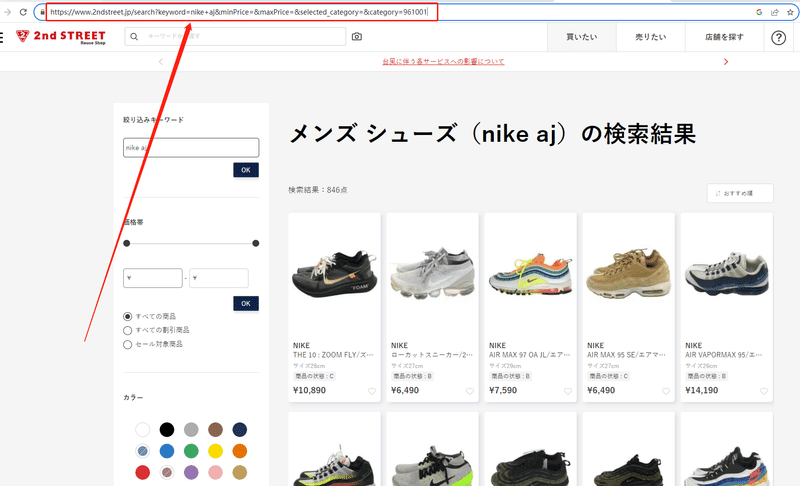
Task: Open the grey Vapormax sneaker thumbnail
Action: click(432, 275)
